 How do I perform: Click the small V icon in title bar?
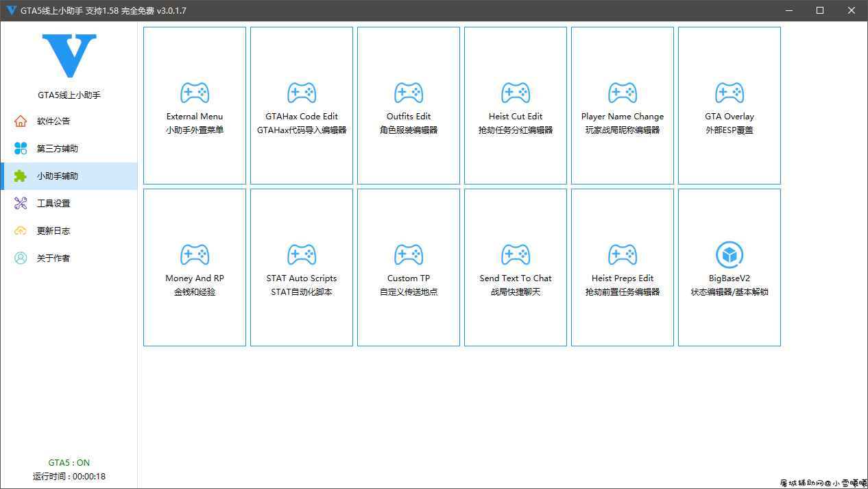[11, 11]
